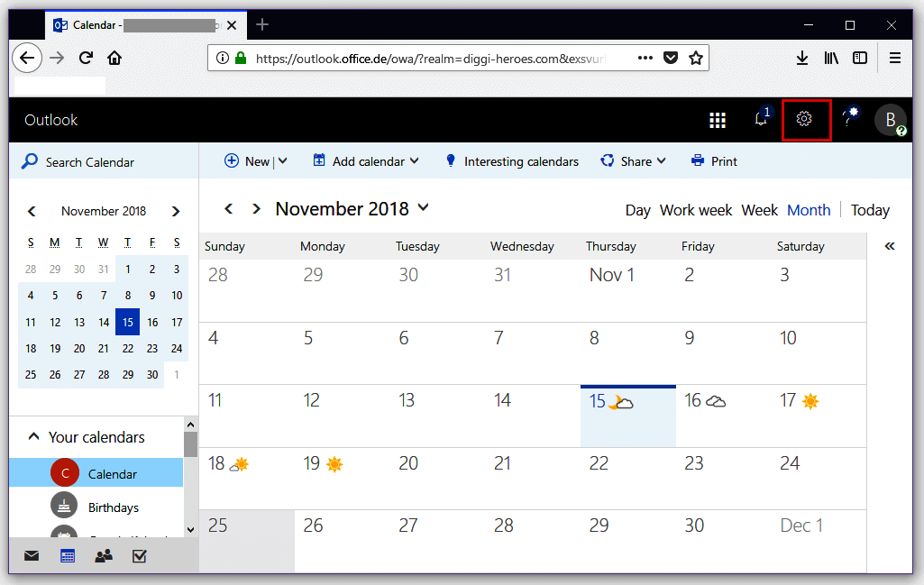The height and width of the screenshot is (585, 924).
Task: Switch to the People view
Action: [x=103, y=556]
